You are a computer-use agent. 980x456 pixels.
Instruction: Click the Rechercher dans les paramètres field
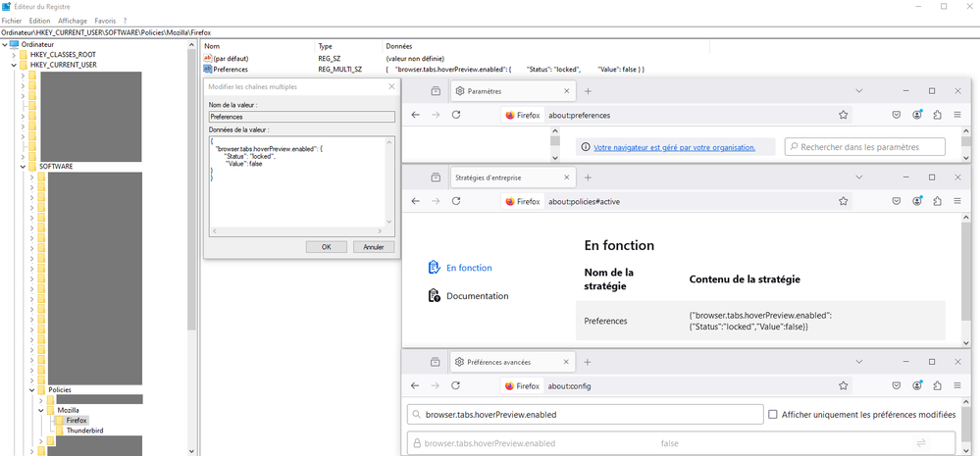865,147
